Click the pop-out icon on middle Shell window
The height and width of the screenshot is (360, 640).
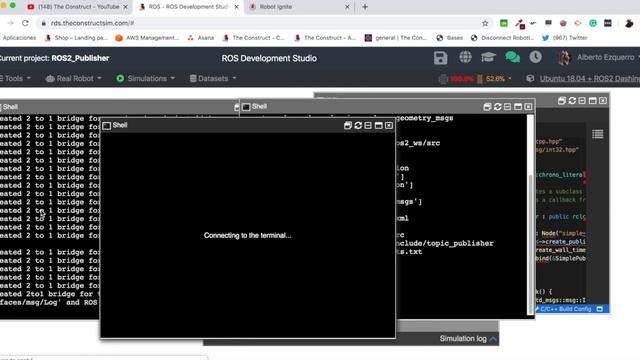pyautogui.click(x=487, y=107)
